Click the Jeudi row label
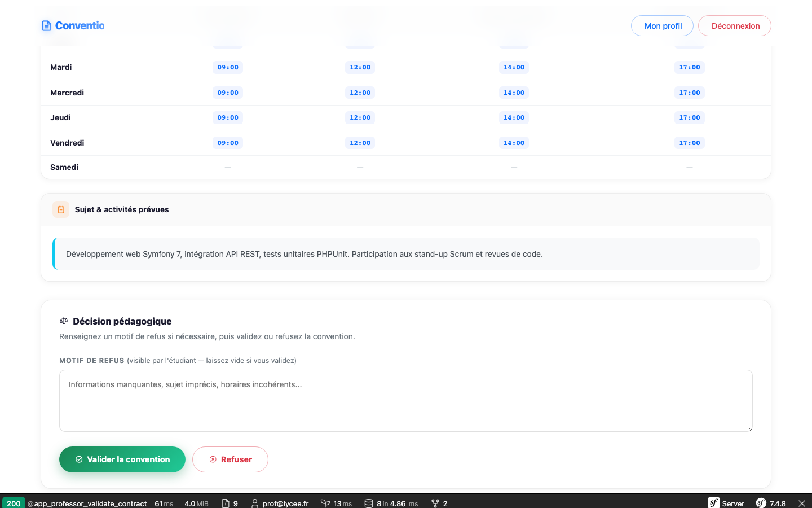The width and height of the screenshot is (812, 508). [60, 117]
